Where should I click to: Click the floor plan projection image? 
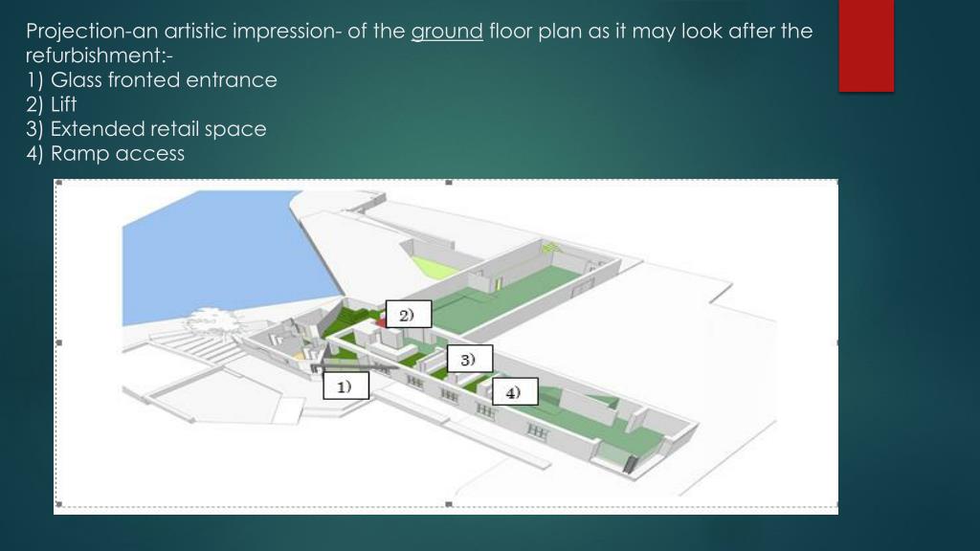446,346
